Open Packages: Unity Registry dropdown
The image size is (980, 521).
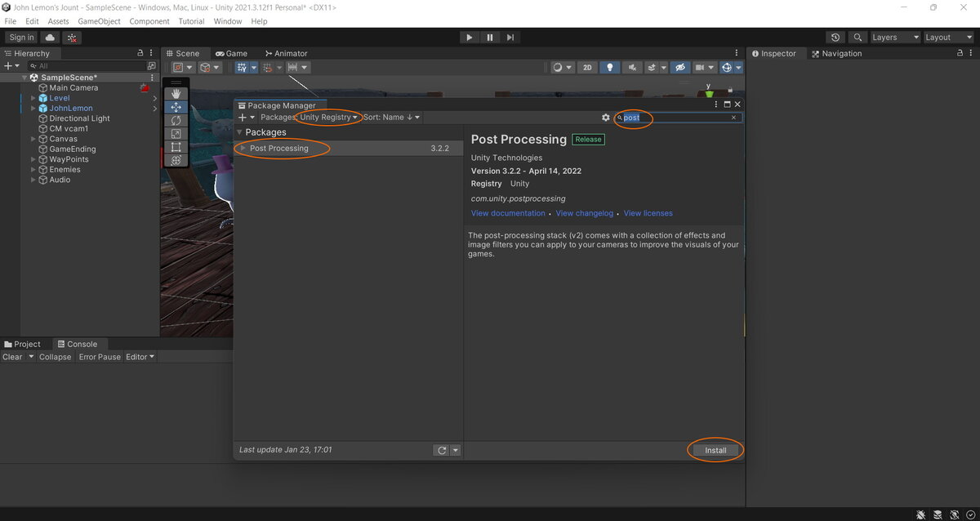click(310, 118)
